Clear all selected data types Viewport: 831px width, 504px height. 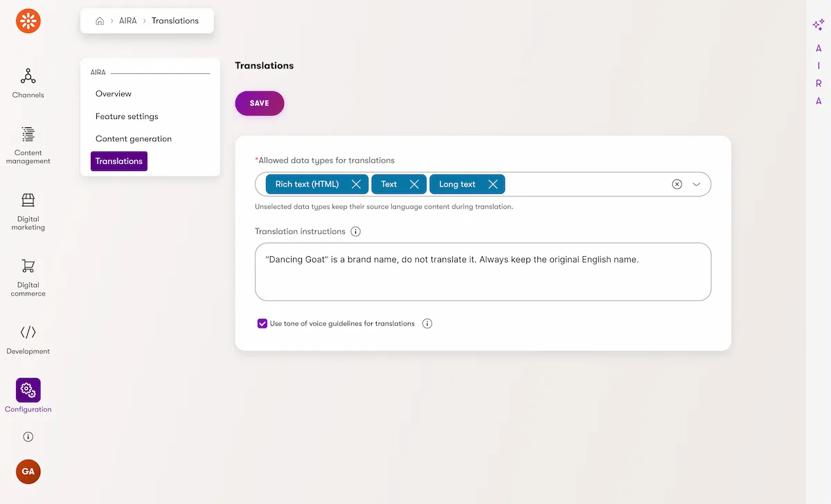(x=677, y=184)
